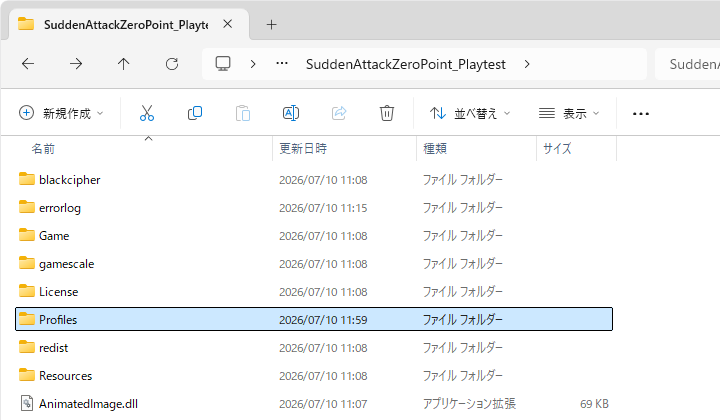Open the toolbar's more options ellipsis
The width and height of the screenshot is (720, 420).
641,113
